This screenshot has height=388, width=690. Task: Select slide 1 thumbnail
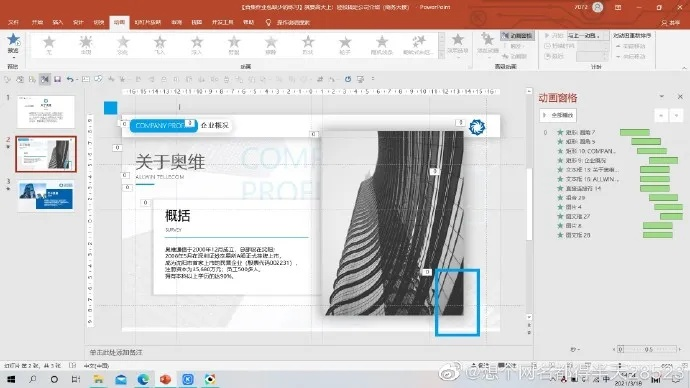46,112
